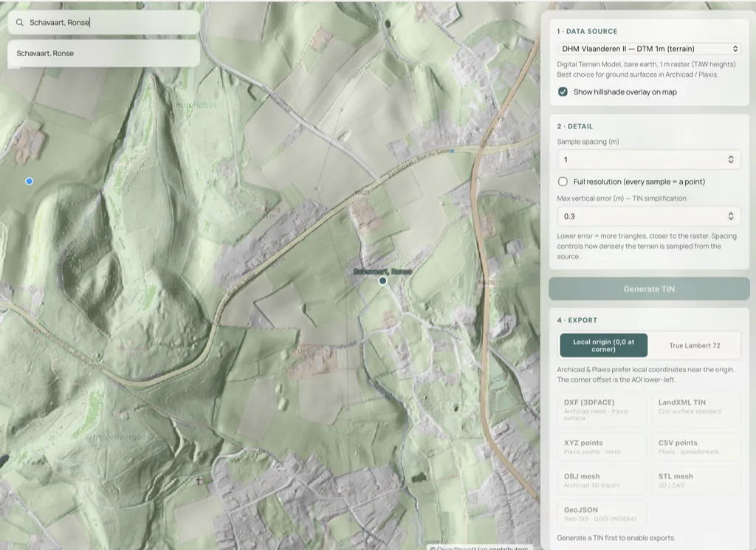756x550 pixels.
Task: Export as DXF (3DFACE)
Action: [602, 410]
